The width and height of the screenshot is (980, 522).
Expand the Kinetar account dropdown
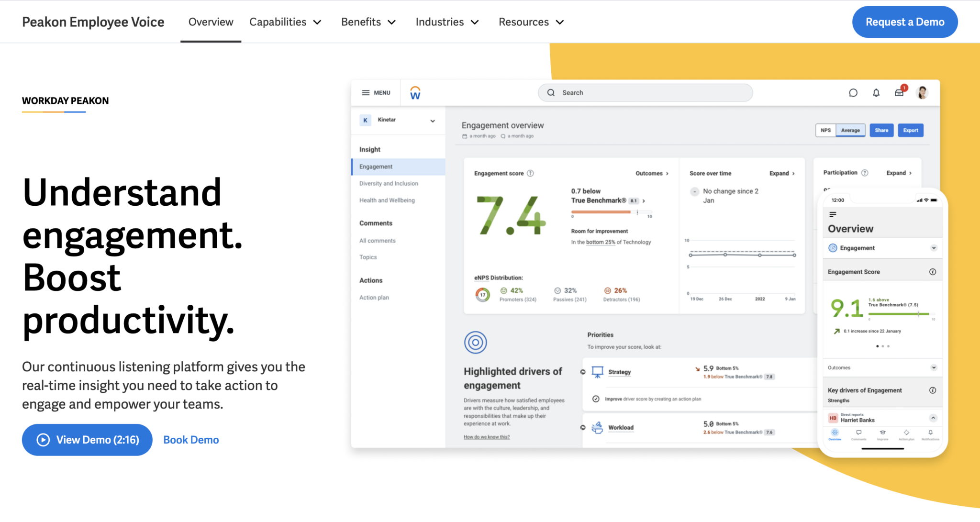pyautogui.click(x=433, y=121)
